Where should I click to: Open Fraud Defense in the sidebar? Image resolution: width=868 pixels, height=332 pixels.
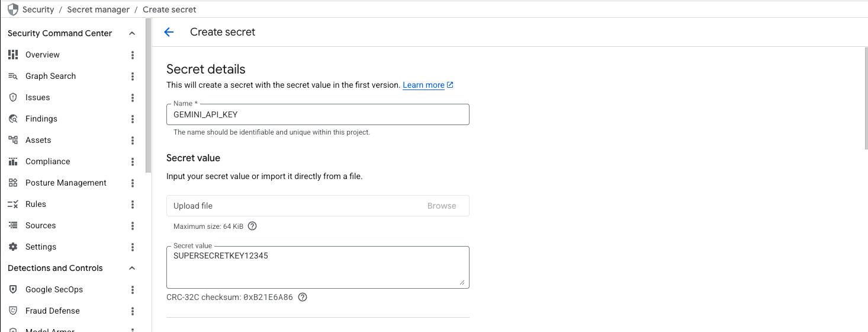point(52,311)
